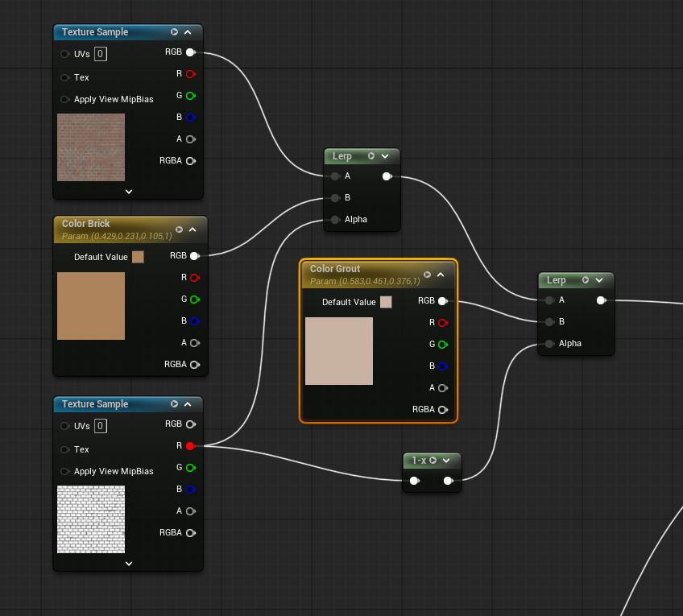This screenshot has height=616, width=683.
Task: Click the Tex input pin on bottom Texture Sample
Action: click(x=64, y=449)
